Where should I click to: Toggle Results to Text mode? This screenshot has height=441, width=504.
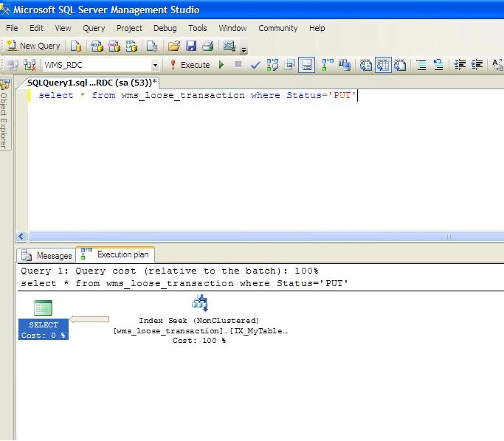coord(365,65)
